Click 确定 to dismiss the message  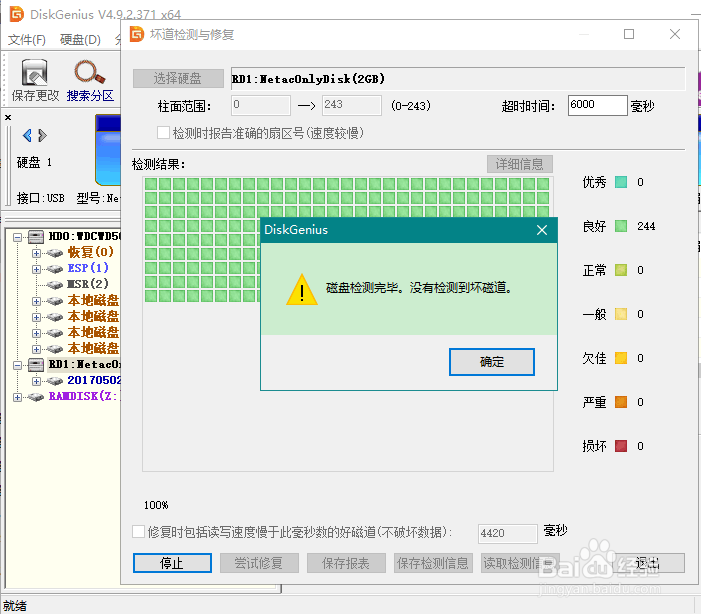(491, 362)
